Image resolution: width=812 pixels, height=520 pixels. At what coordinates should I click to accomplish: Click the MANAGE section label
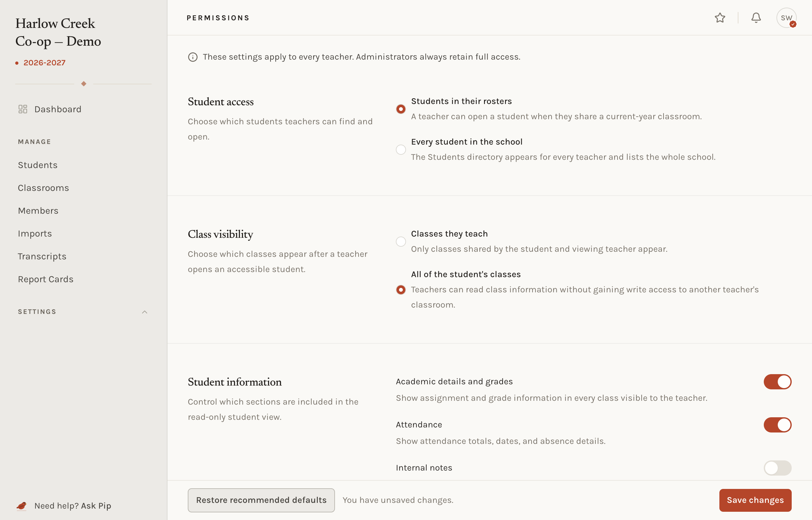(35, 142)
